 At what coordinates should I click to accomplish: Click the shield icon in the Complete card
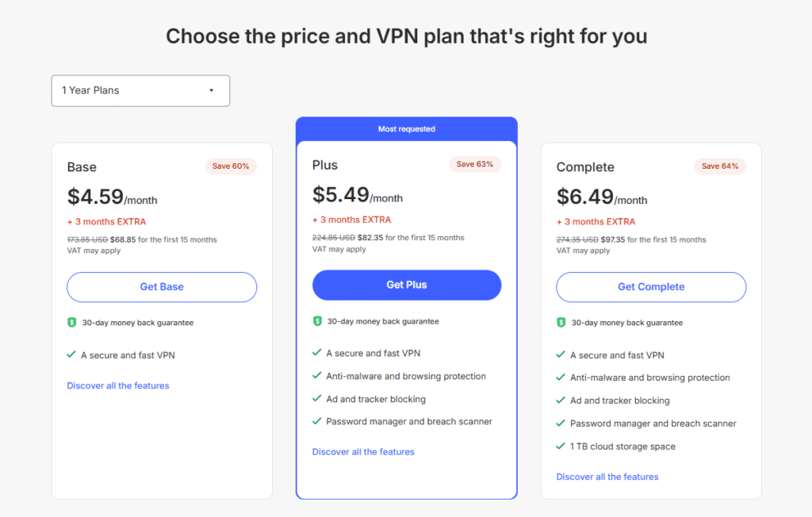(x=560, y=322)
